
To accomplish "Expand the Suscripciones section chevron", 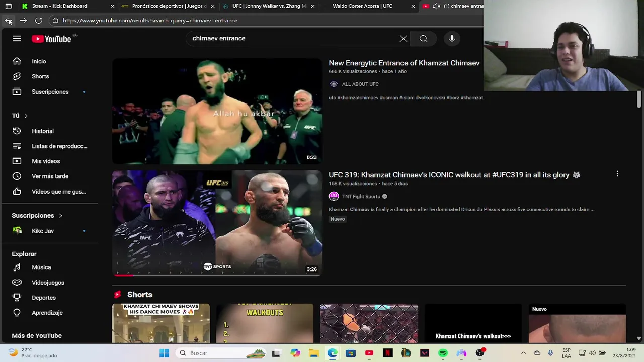I will [60, 216].
